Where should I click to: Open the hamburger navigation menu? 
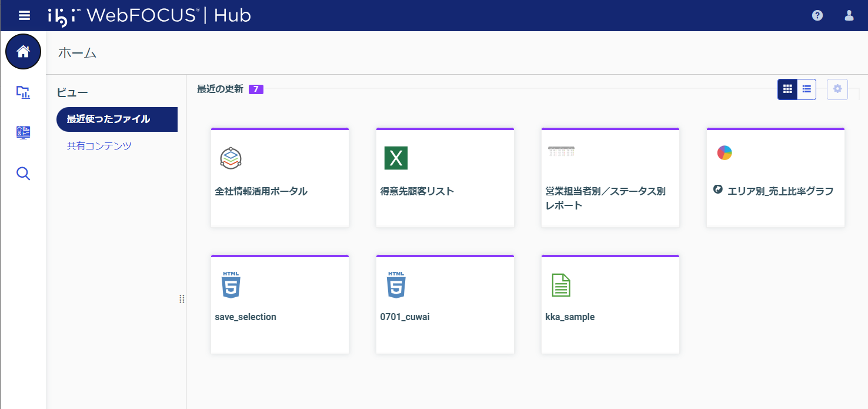[24, 15]
